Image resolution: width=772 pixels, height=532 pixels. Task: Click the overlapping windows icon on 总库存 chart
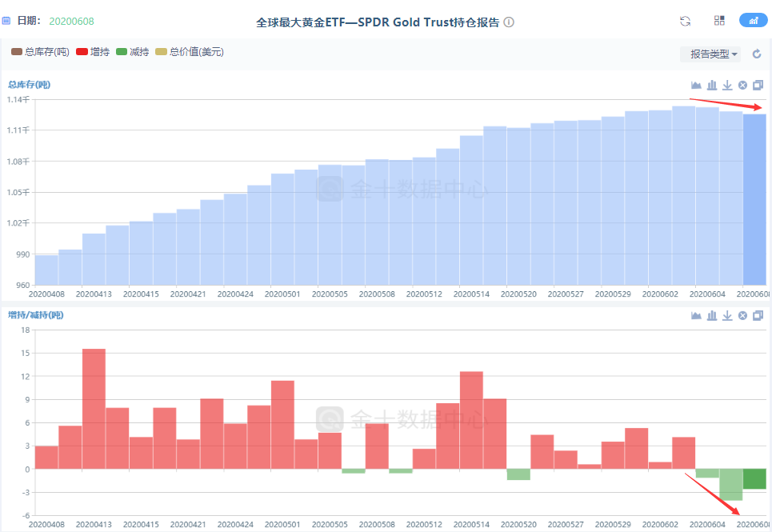[758, 85]
